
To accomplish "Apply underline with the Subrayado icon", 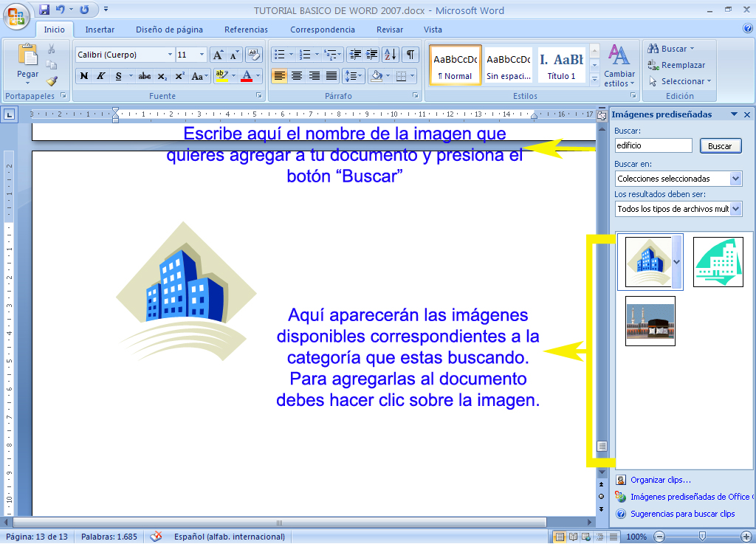I will (x=117, y=76).
